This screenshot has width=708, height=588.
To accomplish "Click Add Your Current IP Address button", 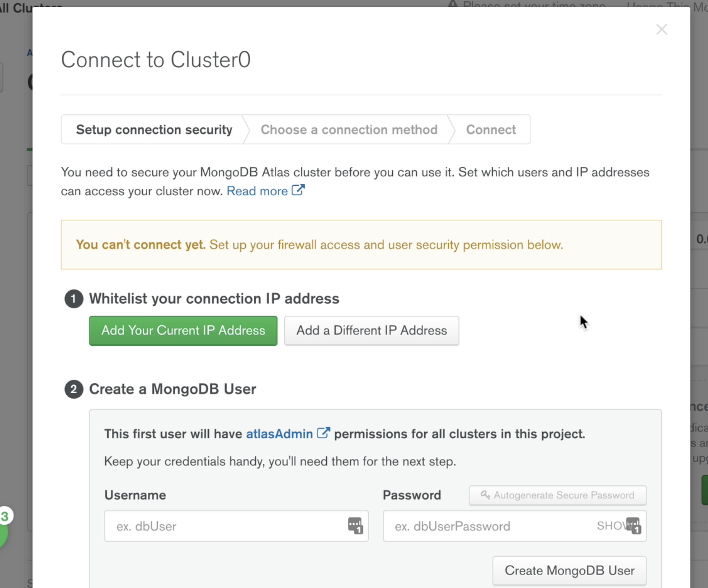I will (183, 331).
